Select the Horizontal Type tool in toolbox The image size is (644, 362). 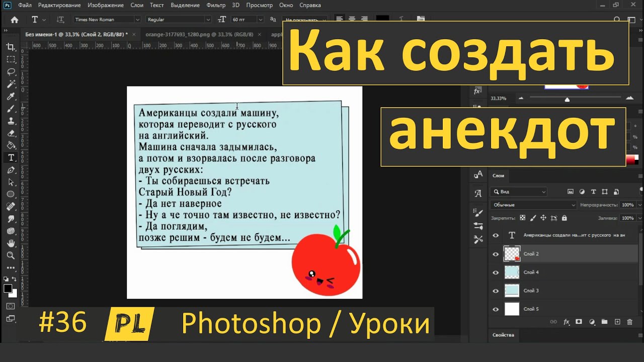tap(11, 158)
